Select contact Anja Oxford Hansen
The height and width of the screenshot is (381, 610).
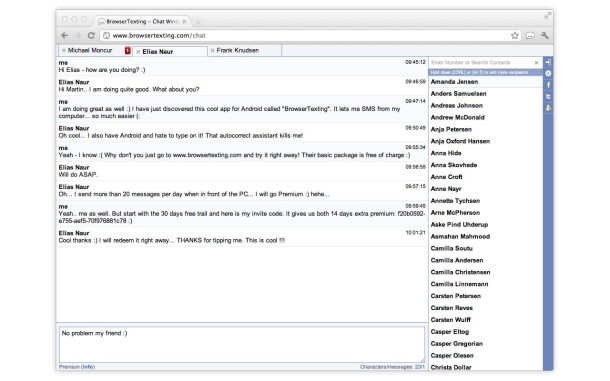486,141
